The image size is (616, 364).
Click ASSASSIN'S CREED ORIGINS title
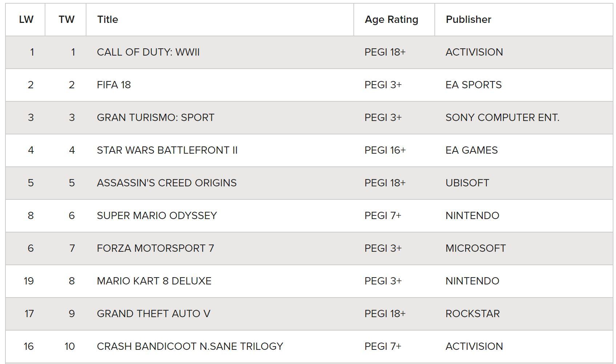[x=167, y=183]
